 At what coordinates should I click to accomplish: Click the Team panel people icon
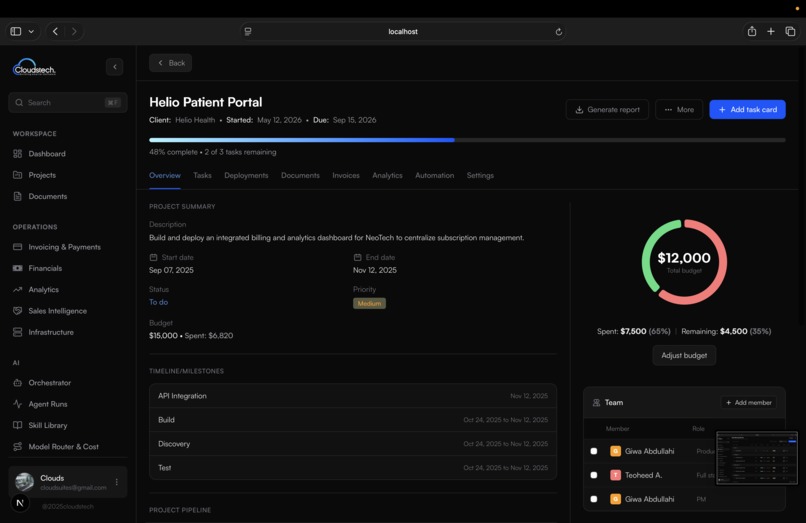pyautogui.click(x=596, y=403)
